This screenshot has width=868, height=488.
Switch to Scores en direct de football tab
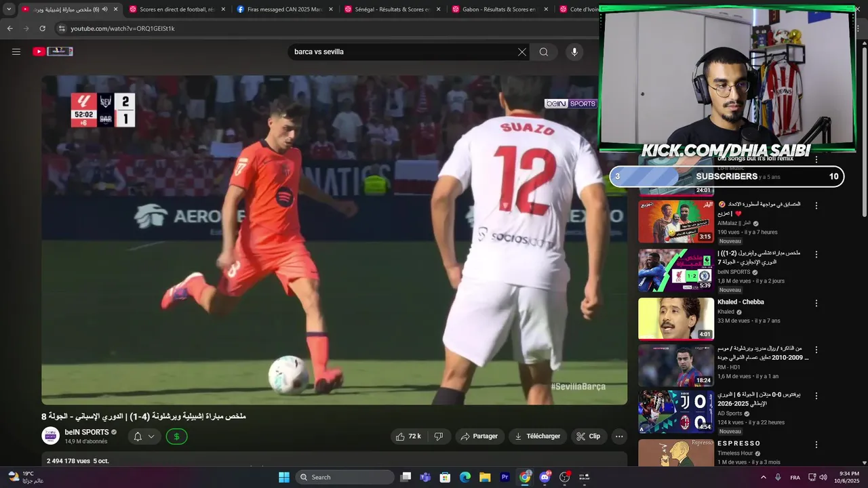point(176,9)
